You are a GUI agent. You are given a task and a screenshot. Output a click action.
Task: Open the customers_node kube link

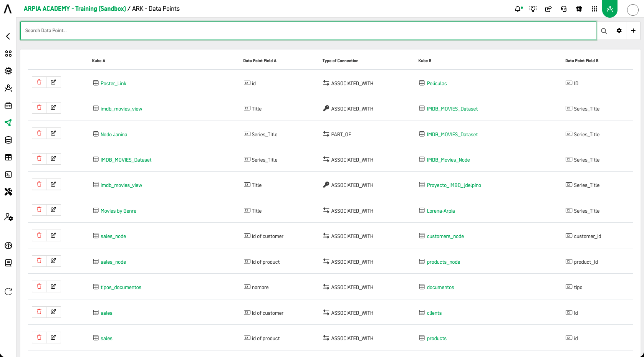pyautogui.click(x=445, y=236)
